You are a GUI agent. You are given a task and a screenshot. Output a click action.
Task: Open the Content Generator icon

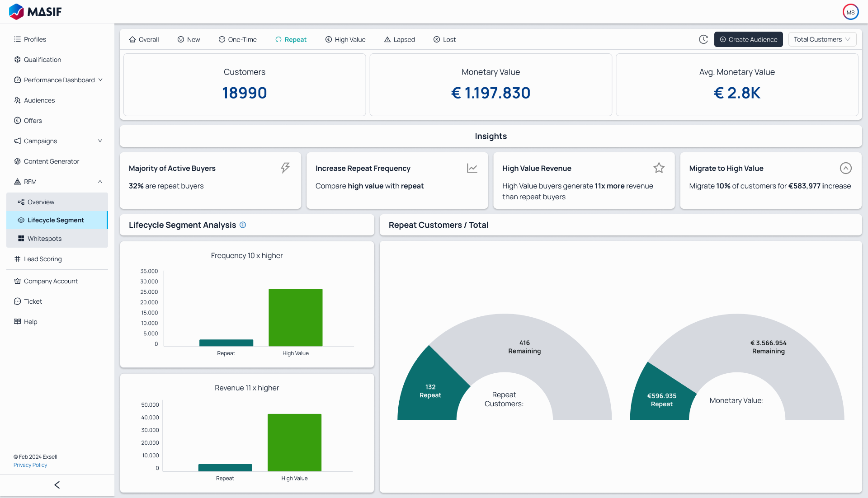point(17,161)
